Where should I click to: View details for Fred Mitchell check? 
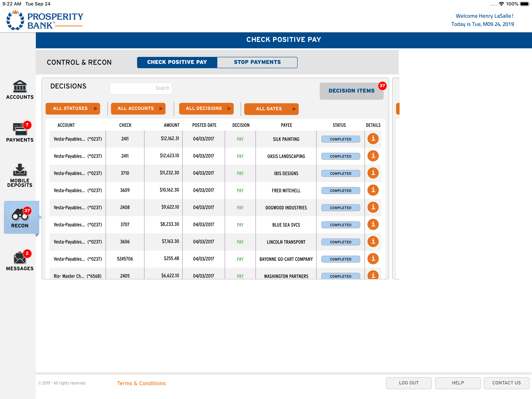coord(373,190)
